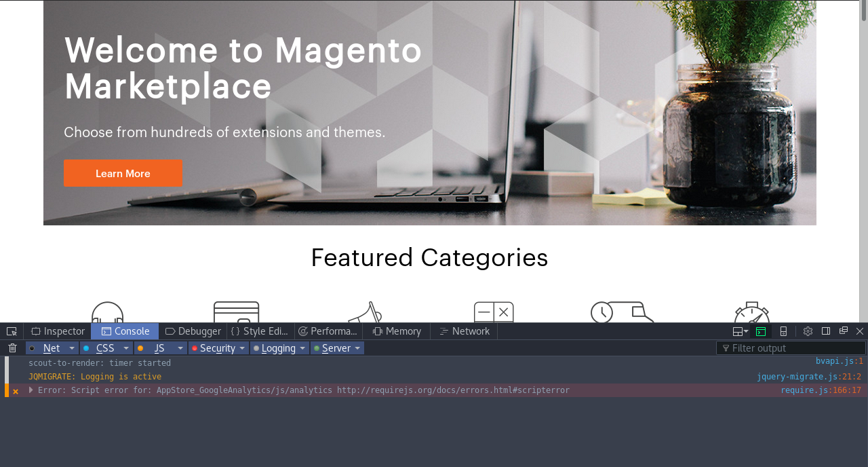Click the headphones category icon

[x=108, y=312]
